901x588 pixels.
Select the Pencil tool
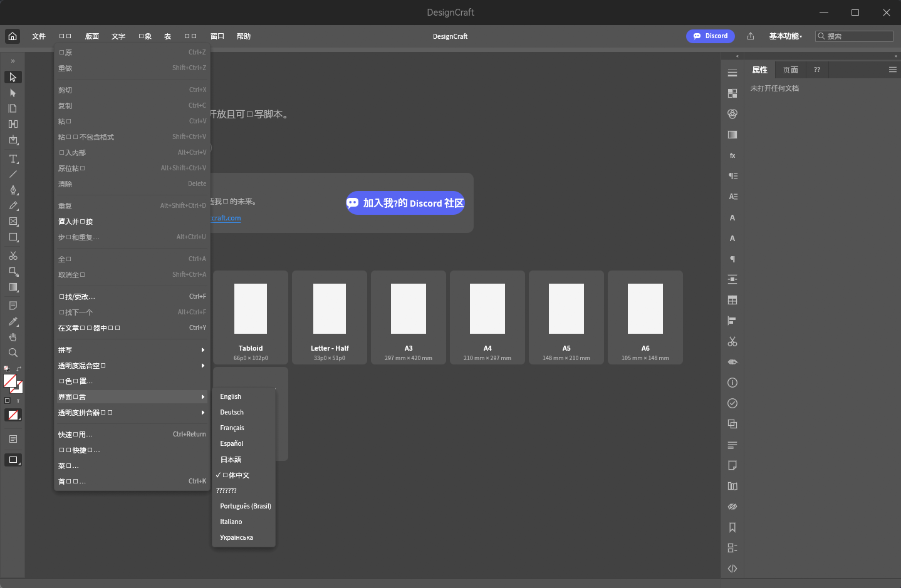pos(13,205)
